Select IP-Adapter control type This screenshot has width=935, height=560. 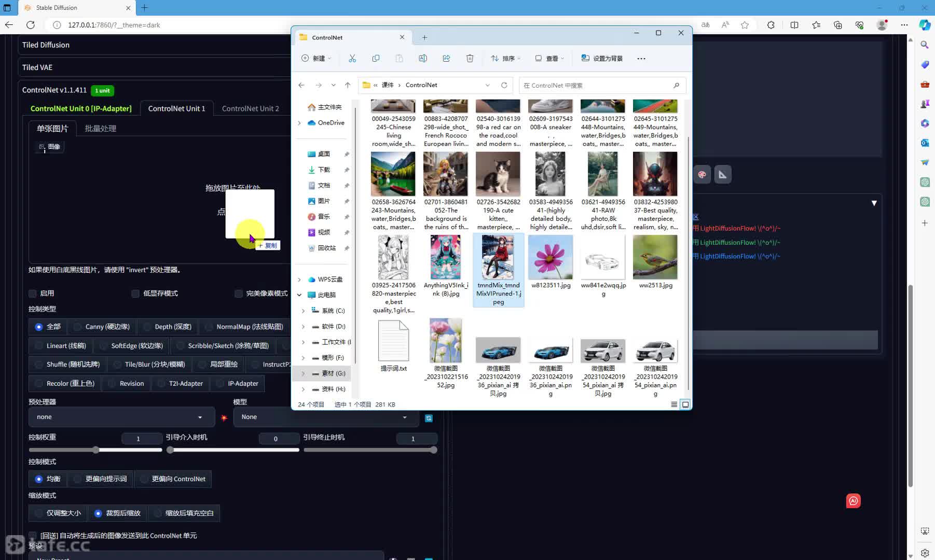coord(237,384)
